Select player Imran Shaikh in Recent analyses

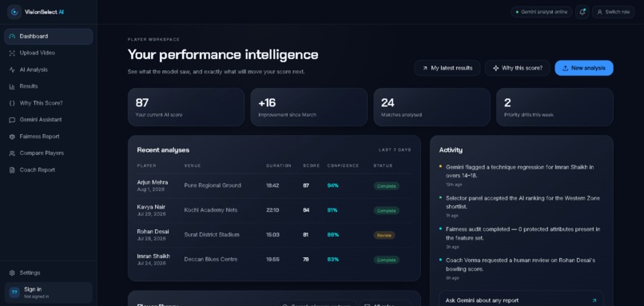[x=153, y=256]
